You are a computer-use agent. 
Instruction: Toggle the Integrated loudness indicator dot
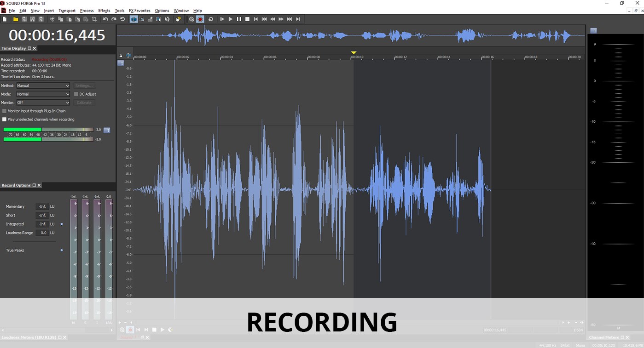(62, 224)
